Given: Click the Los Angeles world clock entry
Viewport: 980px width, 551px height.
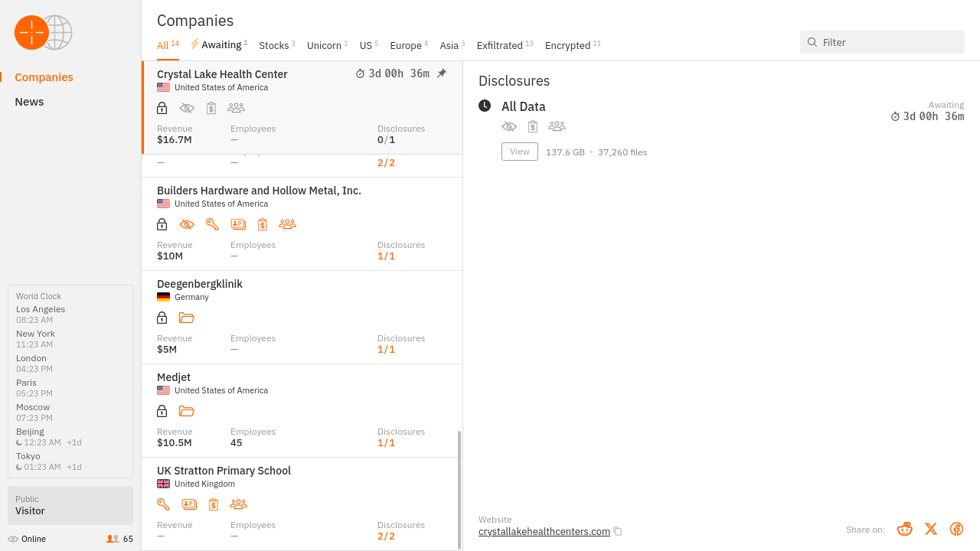Looking at the screenshot, I should (41, 315).
